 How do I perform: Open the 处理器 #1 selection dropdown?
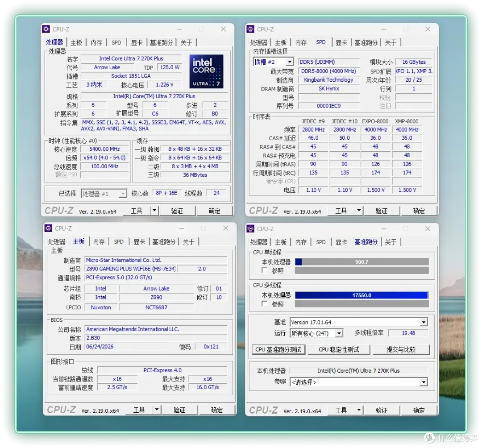click(x=123, y=194)
